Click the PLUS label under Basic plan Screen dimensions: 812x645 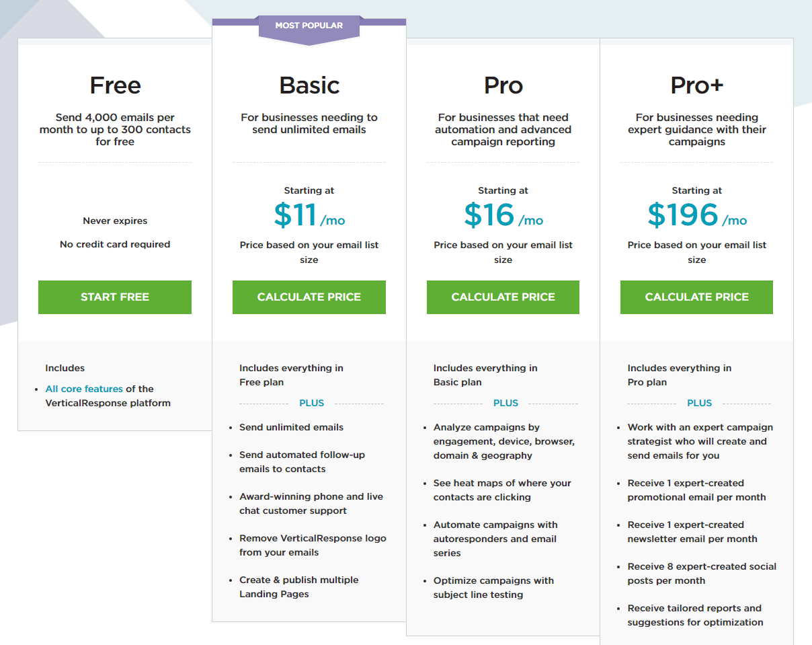312,404
